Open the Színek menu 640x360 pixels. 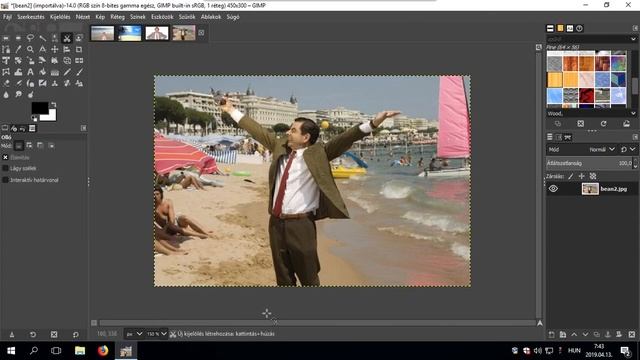138,17
